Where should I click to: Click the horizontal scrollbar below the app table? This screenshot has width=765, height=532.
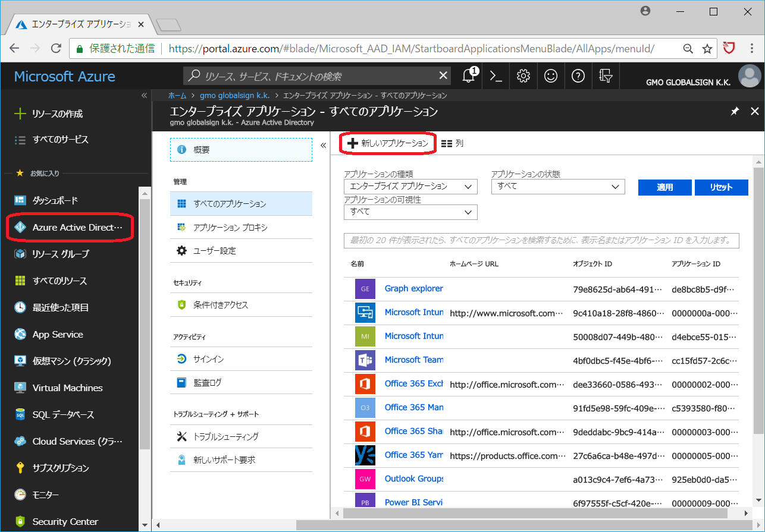(535, 512)
